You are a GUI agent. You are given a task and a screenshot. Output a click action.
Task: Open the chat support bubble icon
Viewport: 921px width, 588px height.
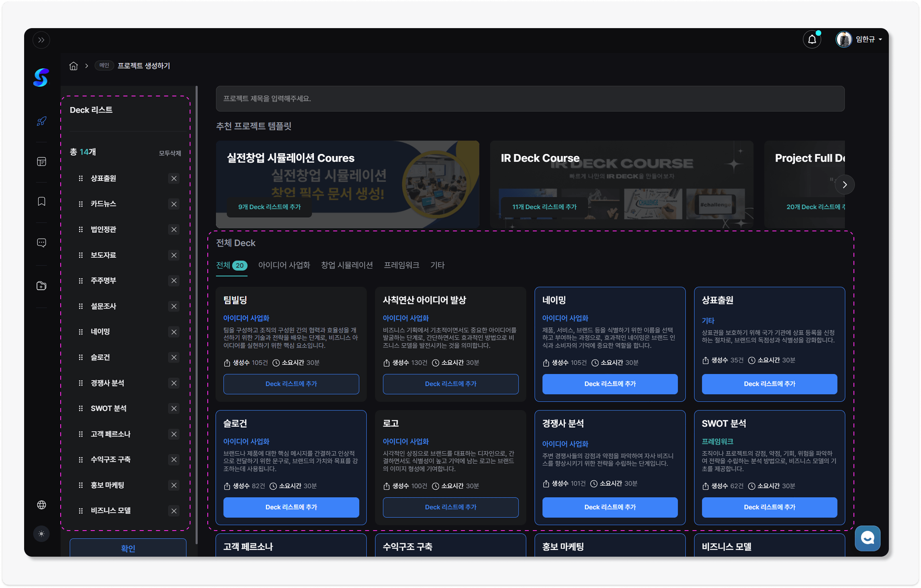click(x=868, y=538)
